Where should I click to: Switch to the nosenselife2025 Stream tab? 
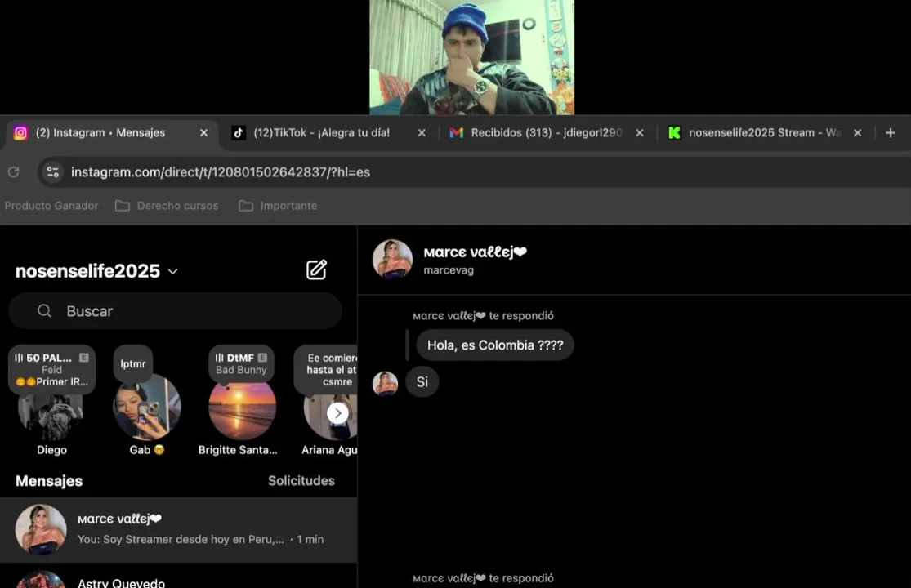click(765, 133)
